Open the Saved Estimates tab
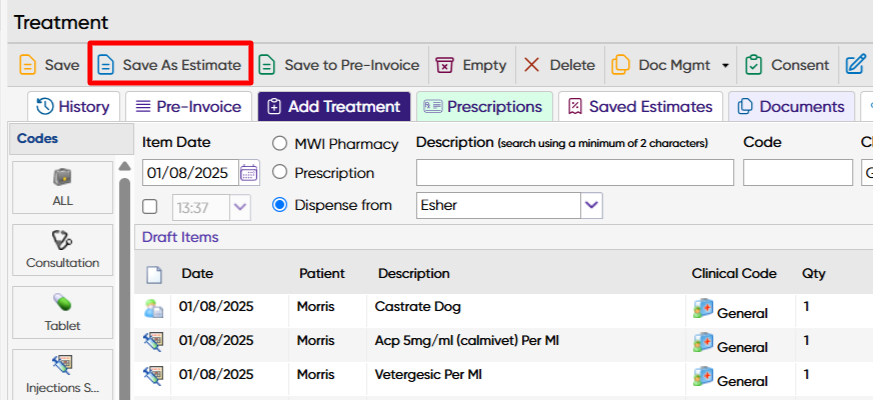The image size is (873, 400). point(639,107)
